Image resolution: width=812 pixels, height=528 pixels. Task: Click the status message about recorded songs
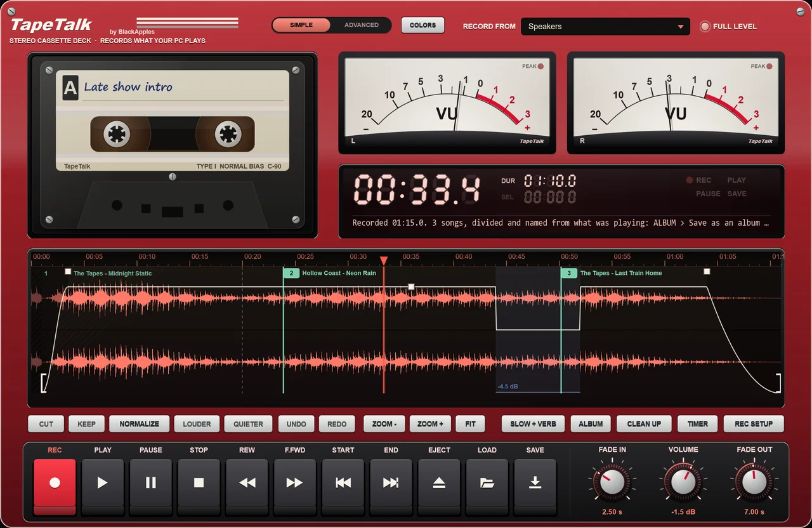click(561, 223)
